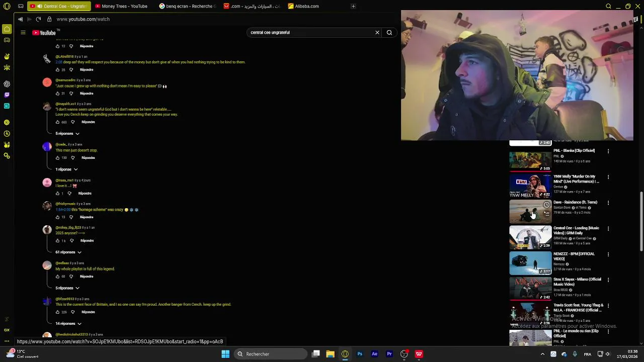
Task: Open the history clock icon in sidebar
Action: (7, 134)
